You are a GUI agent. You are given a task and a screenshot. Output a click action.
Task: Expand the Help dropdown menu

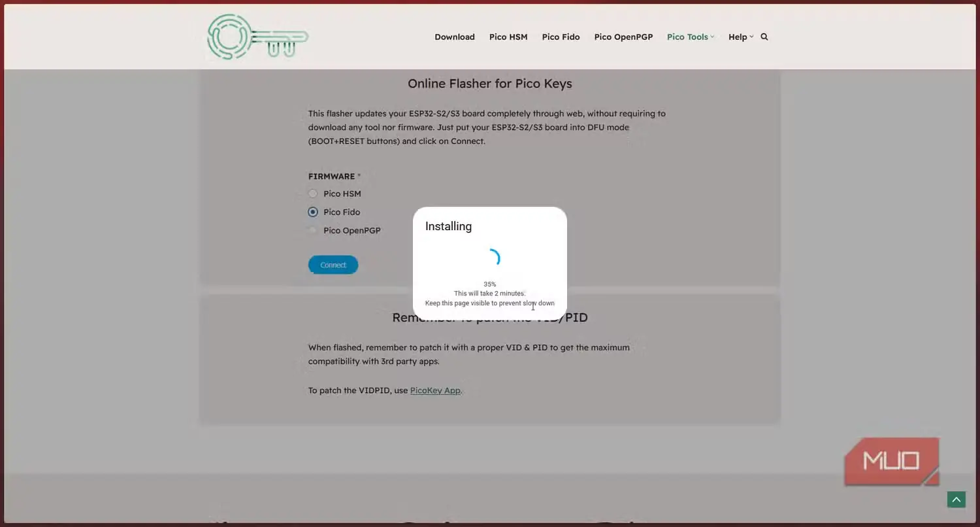(741, 37)
